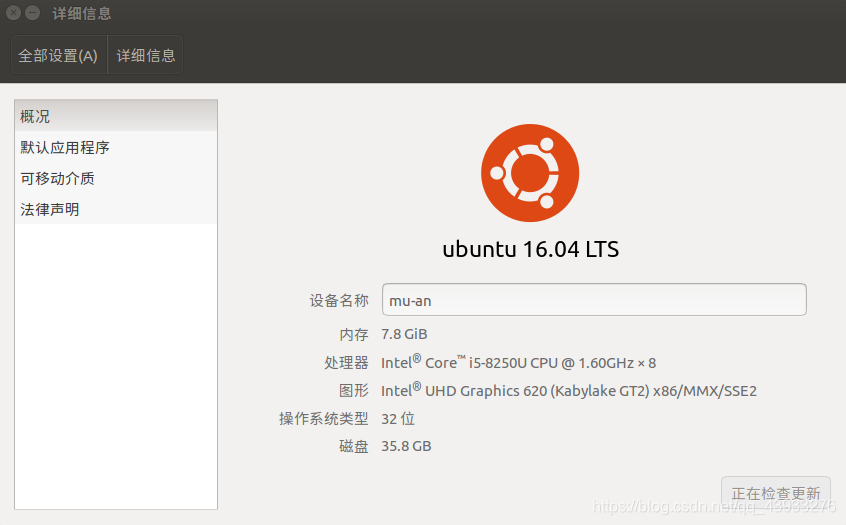Click the graphics value Intel UHD Graphics 620
The height and width of the screenshot is (525, 846).
point(569,391)
